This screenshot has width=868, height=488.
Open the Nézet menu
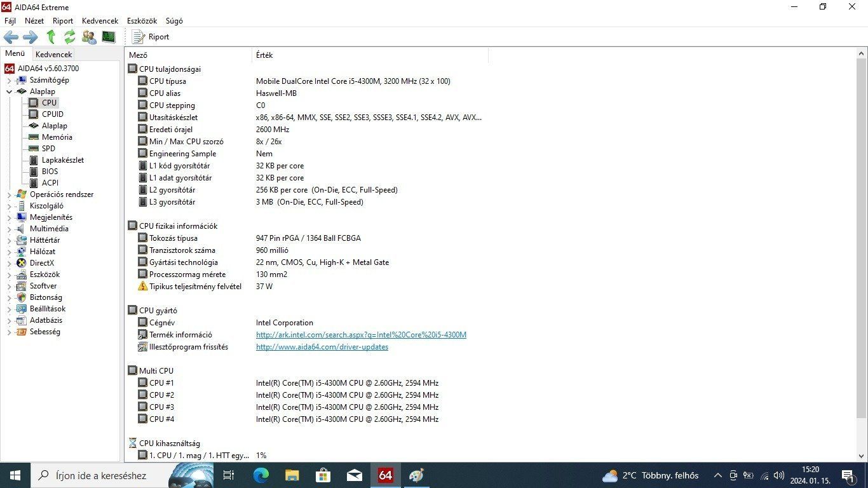pos(34,21)
